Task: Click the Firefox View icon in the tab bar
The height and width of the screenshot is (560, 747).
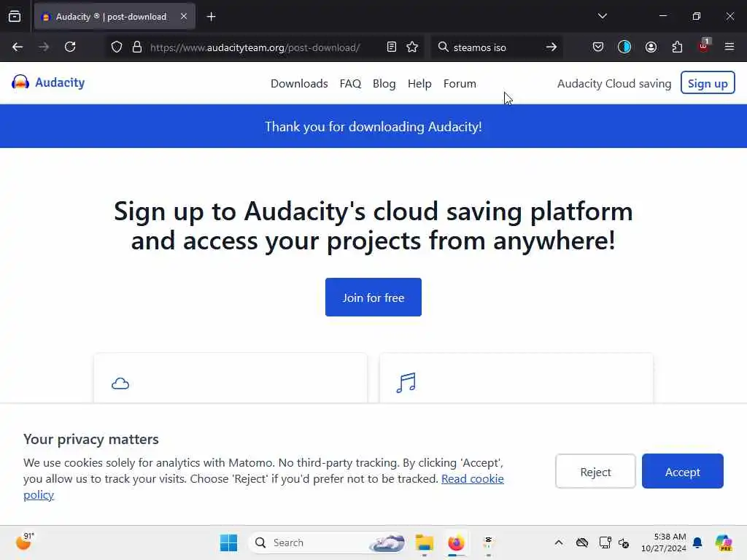Action: (x=15, y=17)
